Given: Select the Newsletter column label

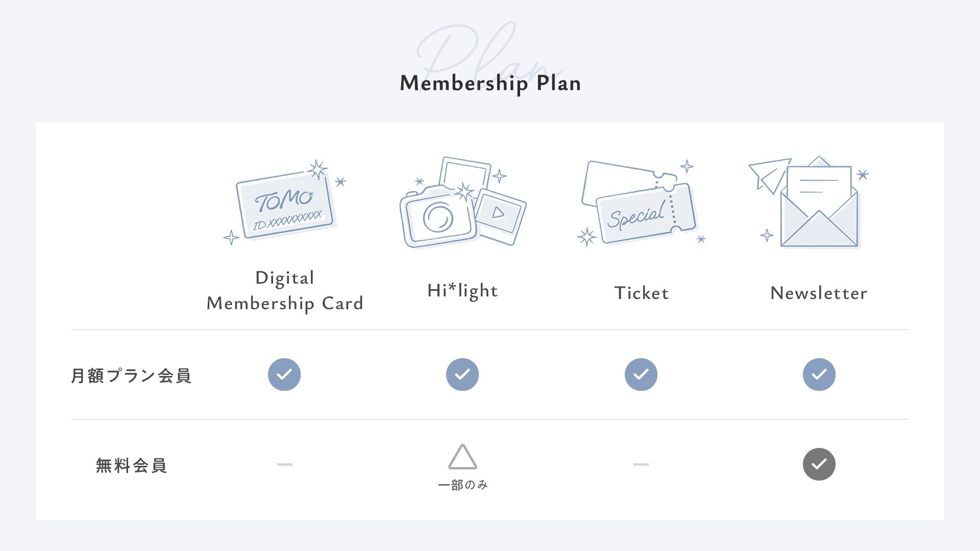Looking at the screenshot, I should 819,293.
